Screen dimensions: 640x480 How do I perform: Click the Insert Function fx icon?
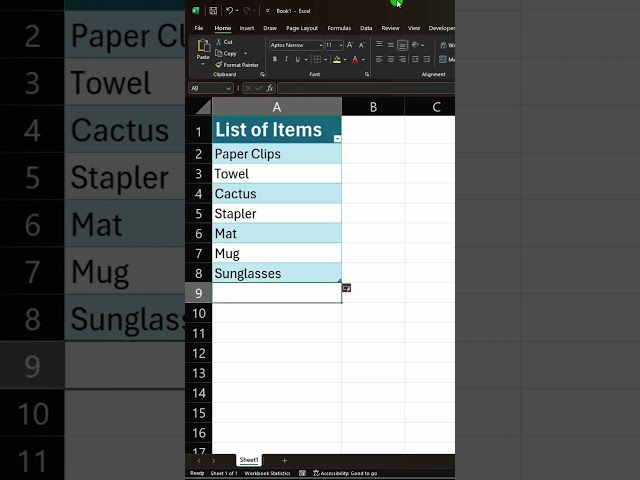[x=269, y=88]
